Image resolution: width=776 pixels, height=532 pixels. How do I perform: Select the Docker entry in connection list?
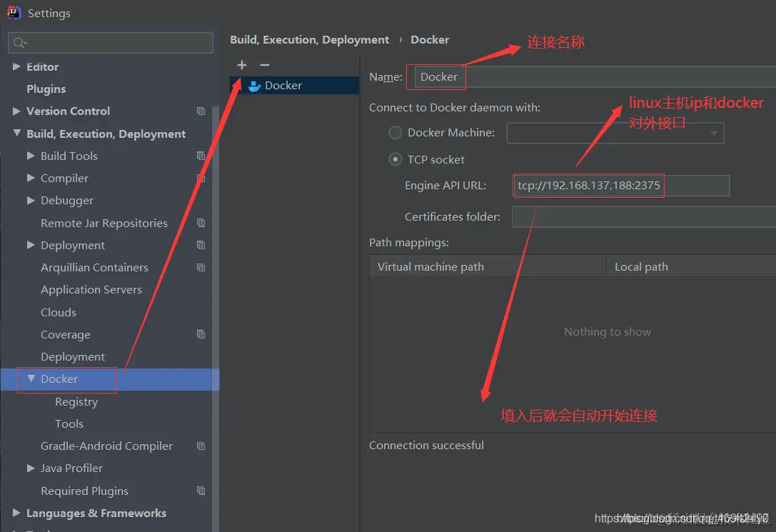pyautogui.click(x=294, y=86)
